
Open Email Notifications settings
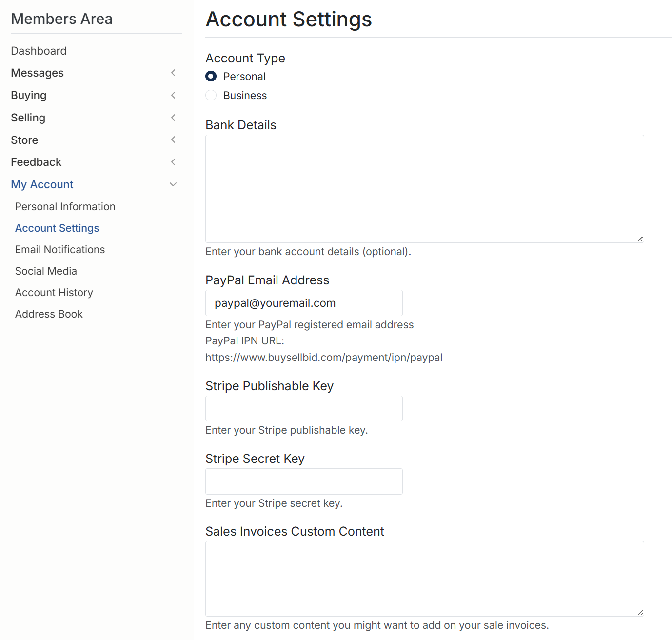[x=59, y=249]
